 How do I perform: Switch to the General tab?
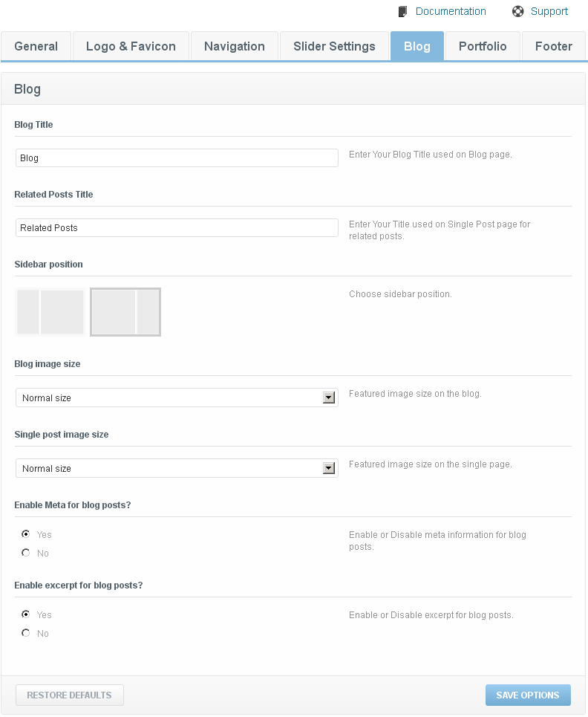(x=36, y=46)
